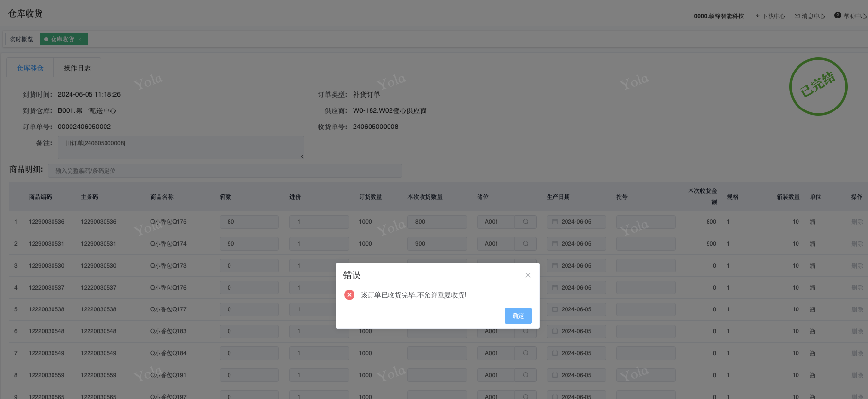Viewport: 868px width, 399px height.
Task: Open 生产日期 date picker in row 4
Action: pos(576,288)
